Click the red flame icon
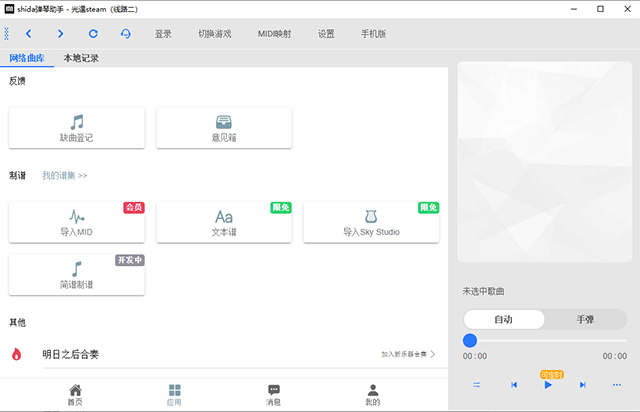 [16, 354]
